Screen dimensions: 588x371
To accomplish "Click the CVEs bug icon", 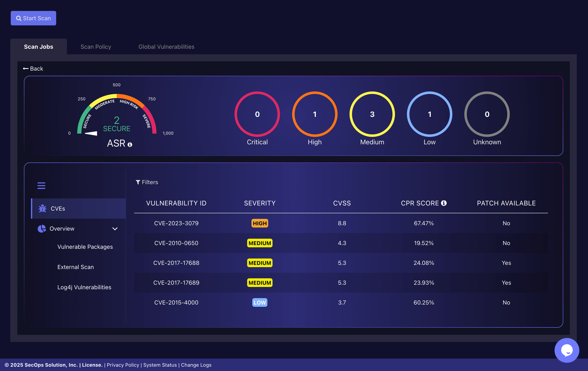I will [x=43, y=208].
